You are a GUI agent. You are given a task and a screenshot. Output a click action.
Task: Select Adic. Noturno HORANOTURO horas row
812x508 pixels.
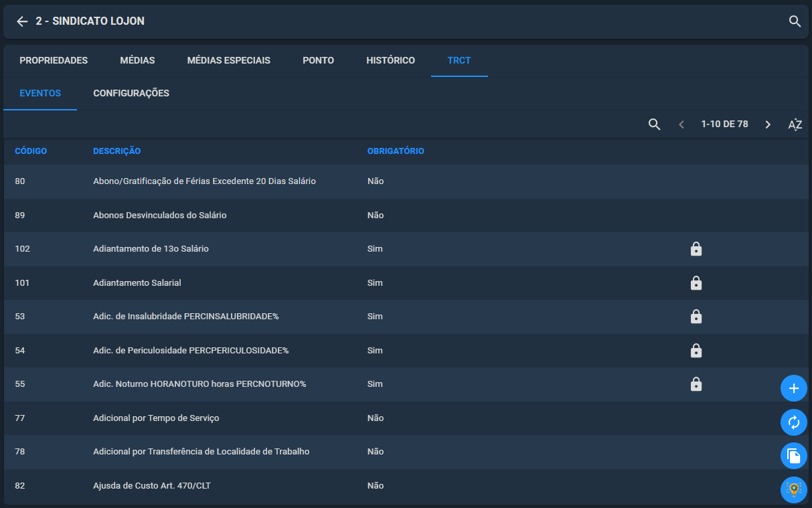pos(406,384)
